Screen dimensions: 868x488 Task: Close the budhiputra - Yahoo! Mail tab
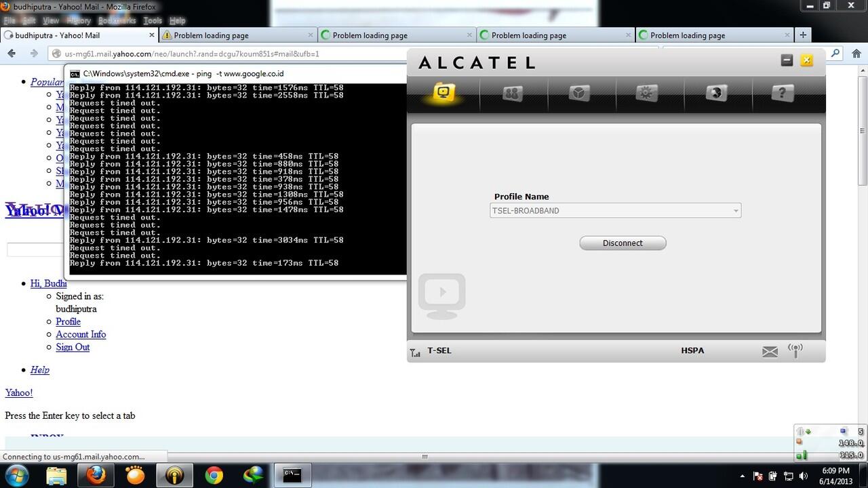pyautogui.click(x=152, y=35)
